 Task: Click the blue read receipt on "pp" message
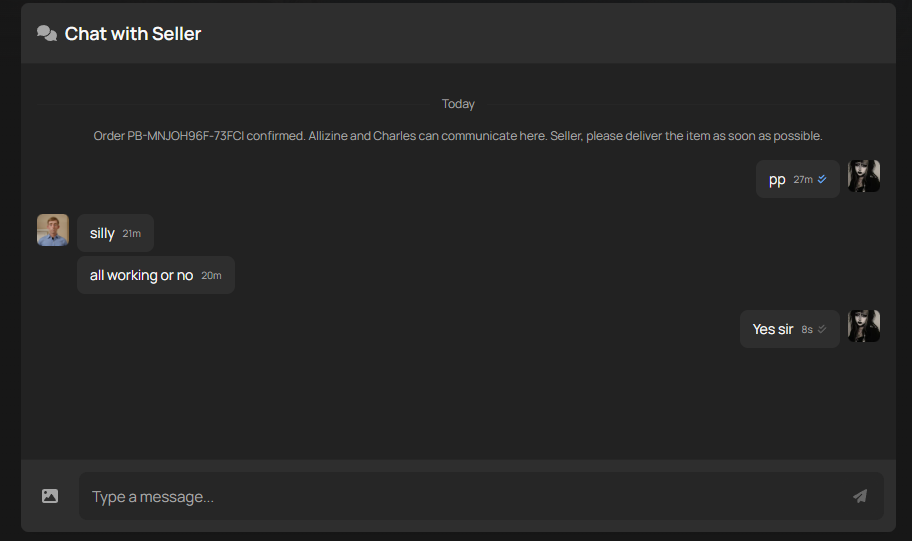[822, 179]
